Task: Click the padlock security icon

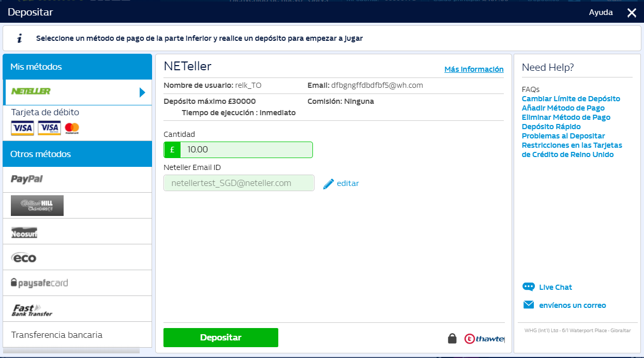Action: click(x=452, y=338)
